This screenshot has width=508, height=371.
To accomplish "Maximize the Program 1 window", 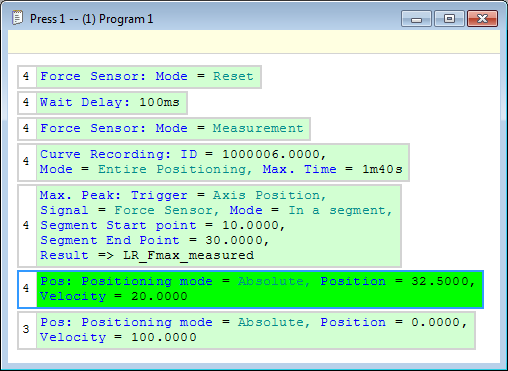I will pos(449,19).
